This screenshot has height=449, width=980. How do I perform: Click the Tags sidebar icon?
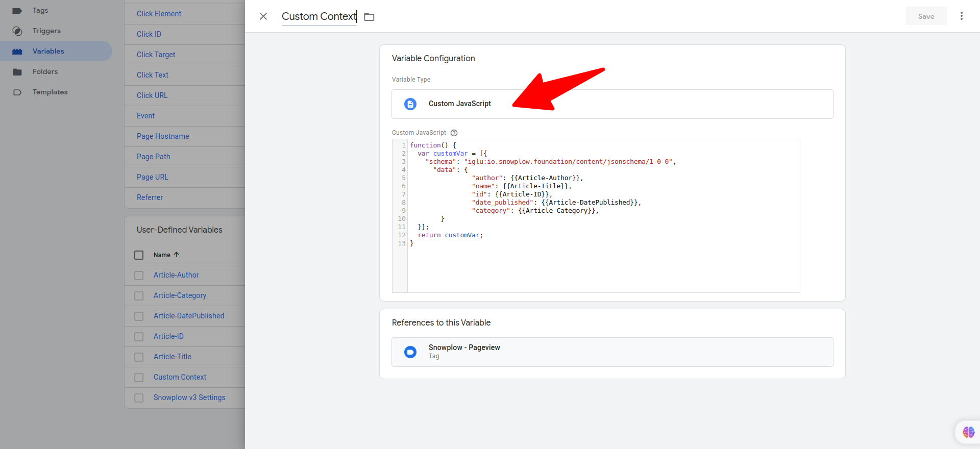coord(17,11)
